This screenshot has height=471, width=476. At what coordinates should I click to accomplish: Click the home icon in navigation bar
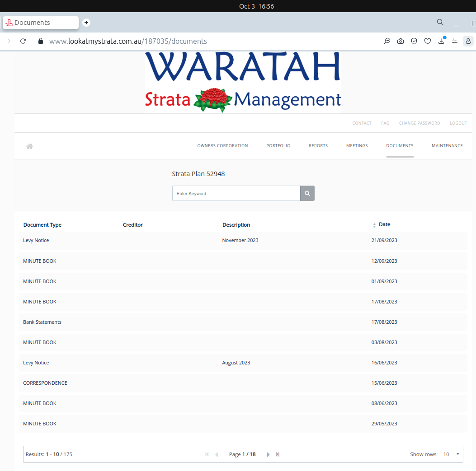pos(29,146)
